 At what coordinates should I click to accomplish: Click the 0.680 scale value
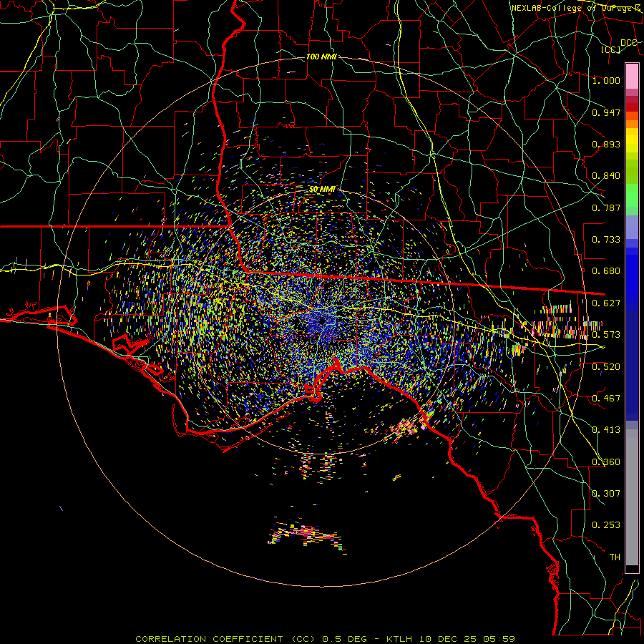[x=606, y=271]
